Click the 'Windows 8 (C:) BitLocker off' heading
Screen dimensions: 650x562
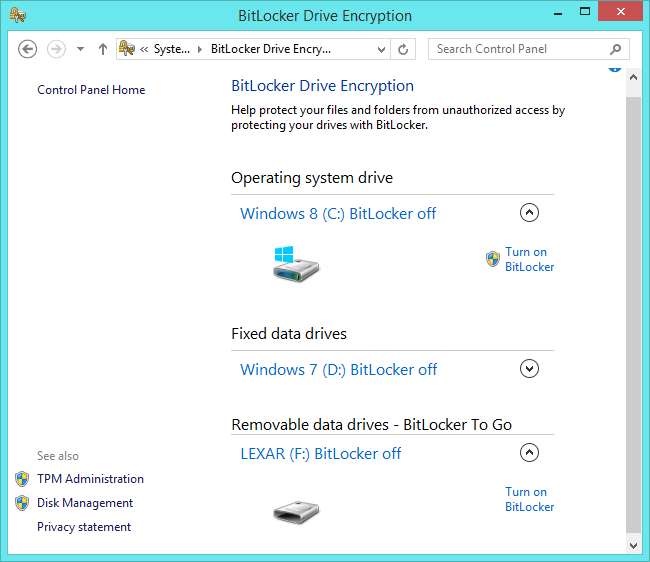point(338,213)
